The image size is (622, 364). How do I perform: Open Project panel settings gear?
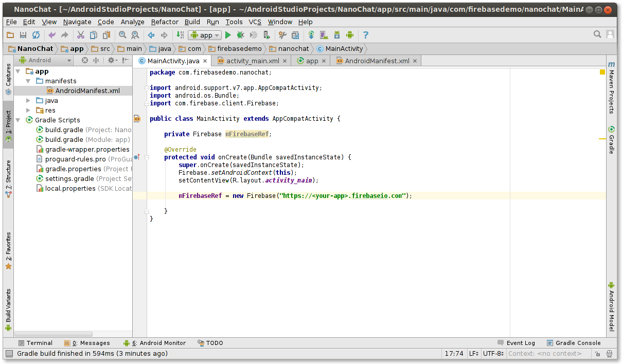click(x=112, y=60)
